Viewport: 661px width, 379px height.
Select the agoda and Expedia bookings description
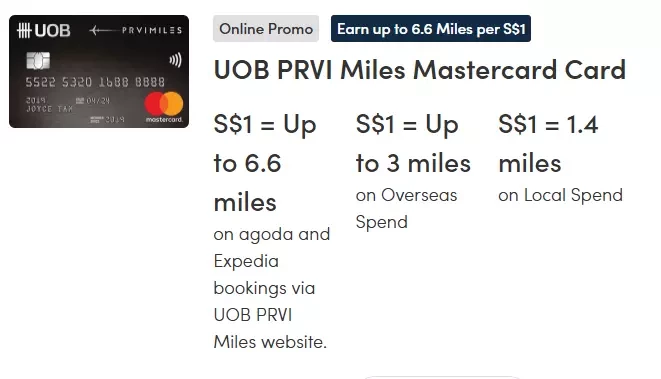pyautogui.click(x=272, y=288)
